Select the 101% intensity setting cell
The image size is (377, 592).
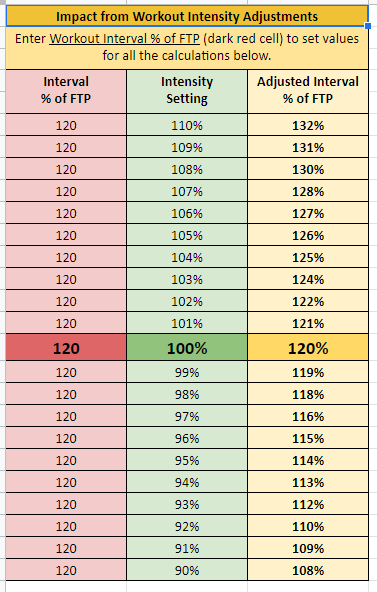point(187,323)
